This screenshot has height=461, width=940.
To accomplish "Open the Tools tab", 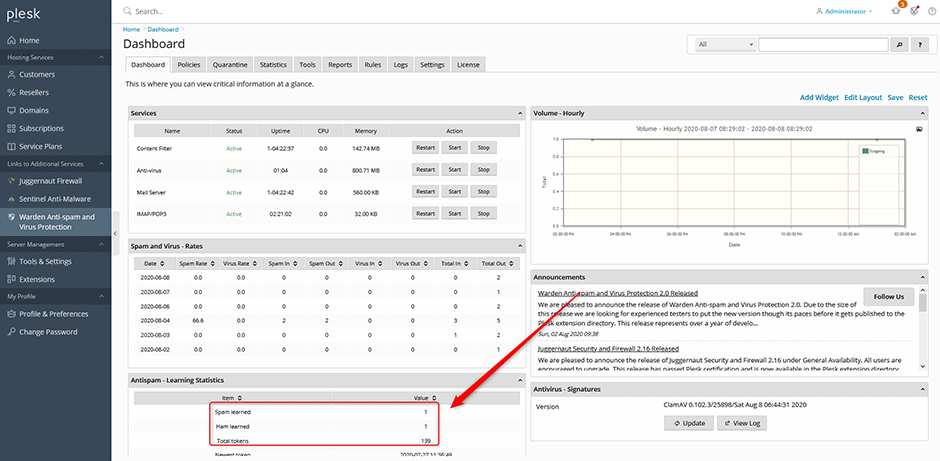I will [x=308, y=65].
